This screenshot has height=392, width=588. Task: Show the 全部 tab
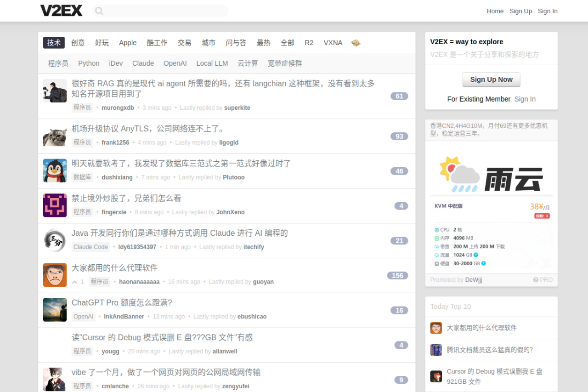tap(288, 43)
